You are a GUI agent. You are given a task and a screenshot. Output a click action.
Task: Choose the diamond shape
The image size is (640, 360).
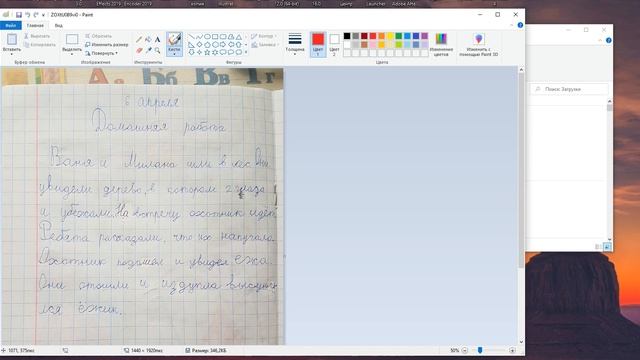pyautogui.click(x=199, y=44)
